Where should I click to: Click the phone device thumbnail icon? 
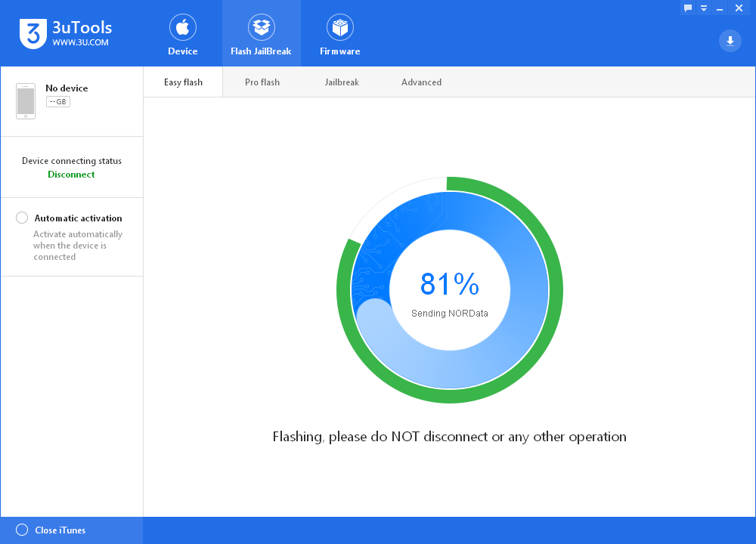[26, 101]
